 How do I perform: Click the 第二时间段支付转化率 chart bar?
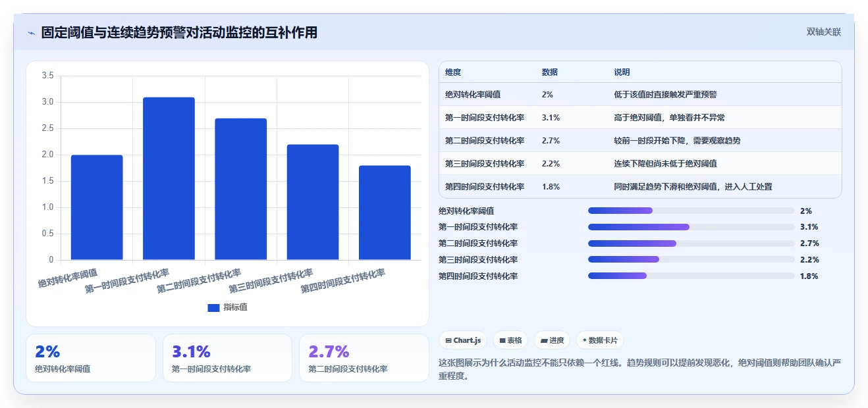coord(240,189)
